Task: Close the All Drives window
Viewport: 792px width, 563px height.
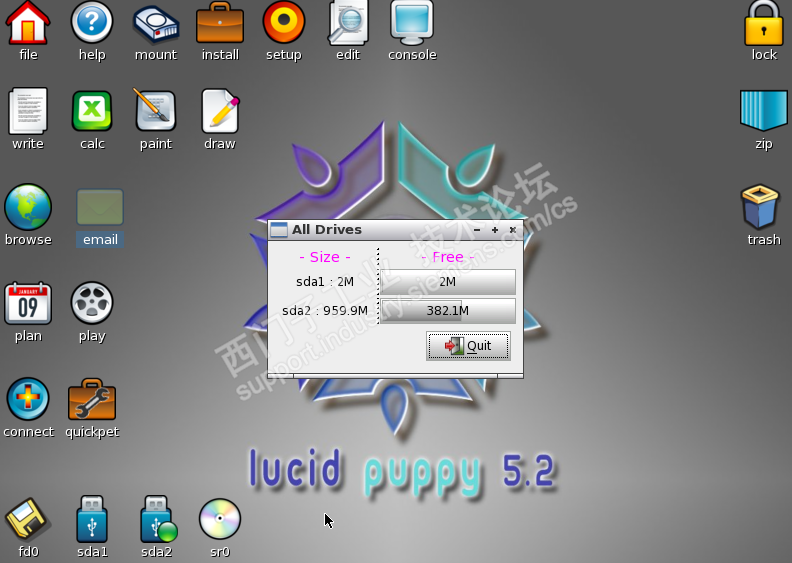Action: click(513, 230)
